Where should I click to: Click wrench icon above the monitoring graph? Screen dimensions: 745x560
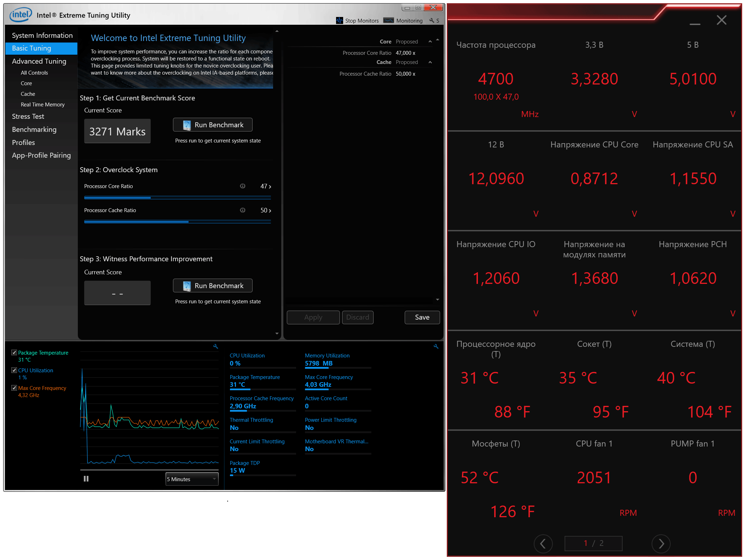pyautogui.click(x=215, y=346)
